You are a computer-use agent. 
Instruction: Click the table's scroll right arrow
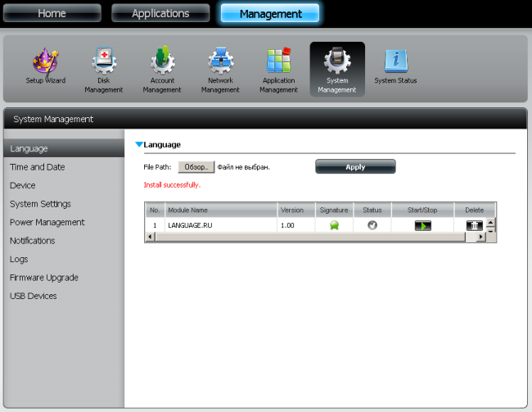click(x=480, y=237)
